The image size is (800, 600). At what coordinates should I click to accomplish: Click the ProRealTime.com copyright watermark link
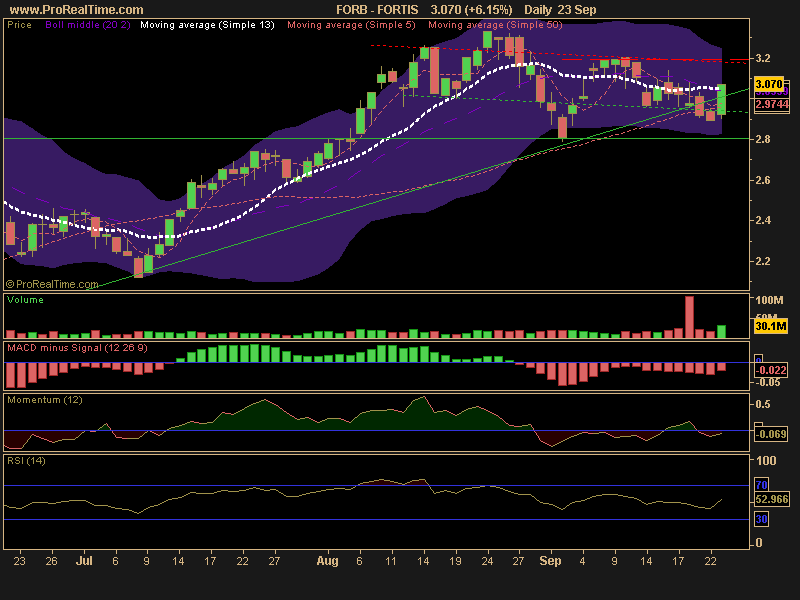coord(52,284)
